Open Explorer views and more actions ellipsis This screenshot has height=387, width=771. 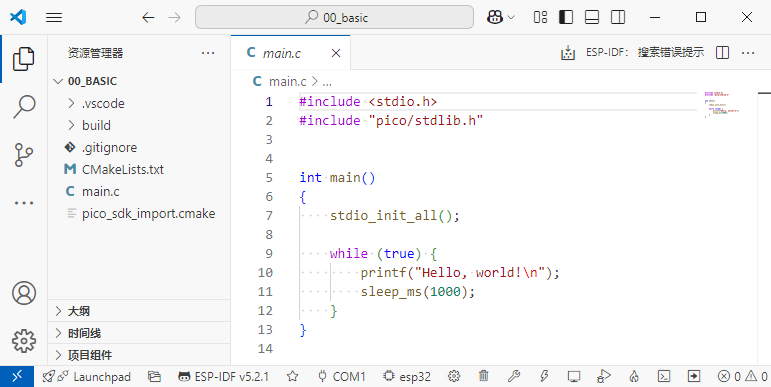208,53
